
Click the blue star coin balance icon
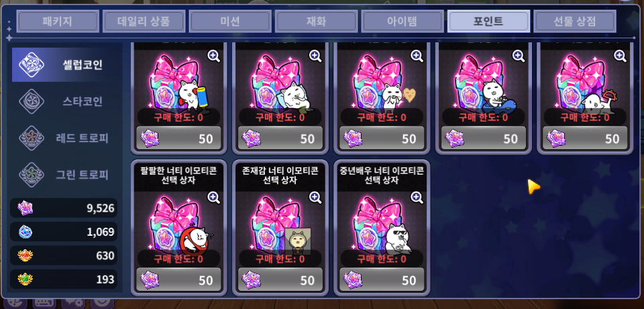(25, 232)
